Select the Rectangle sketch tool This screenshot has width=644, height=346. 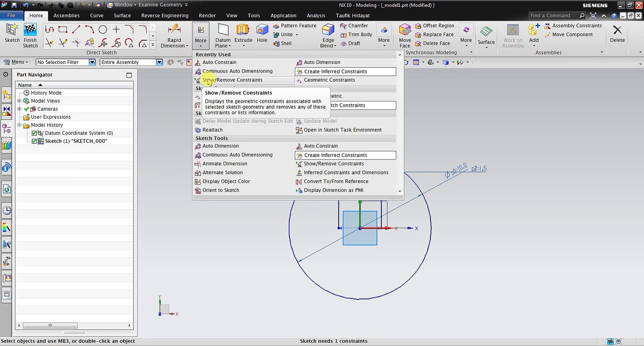(63, 30)
